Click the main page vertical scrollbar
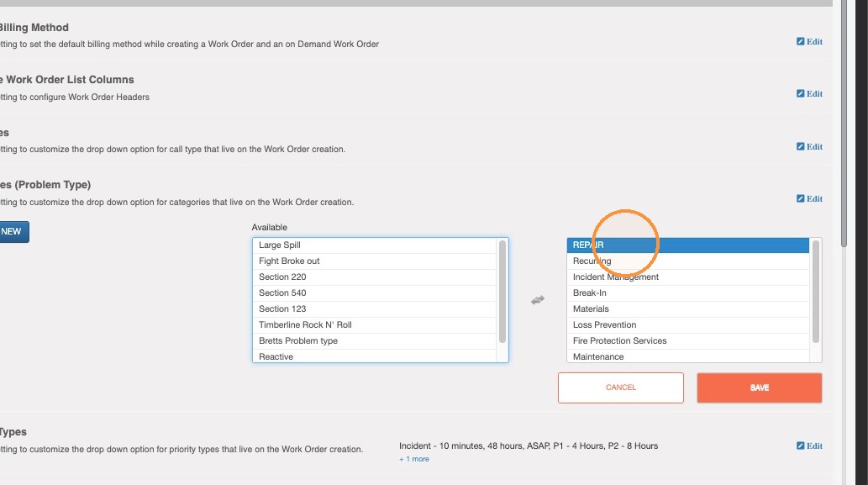 [x=844, y=123]
